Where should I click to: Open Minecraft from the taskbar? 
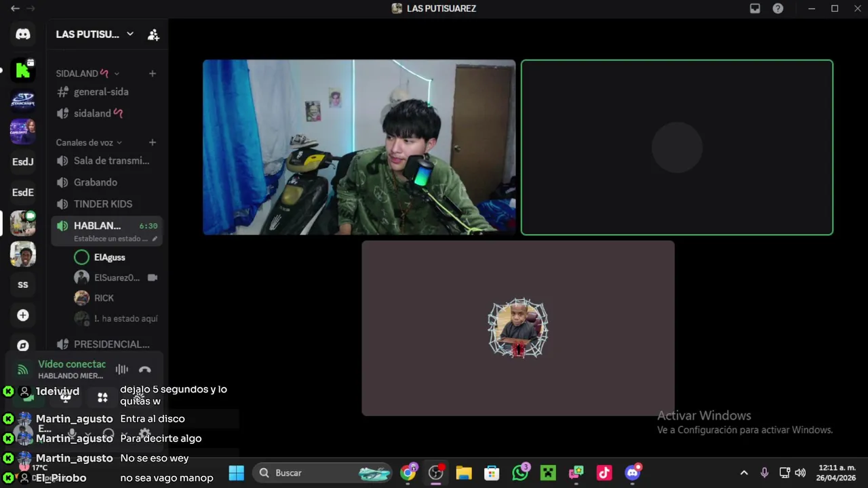point(548,472)
